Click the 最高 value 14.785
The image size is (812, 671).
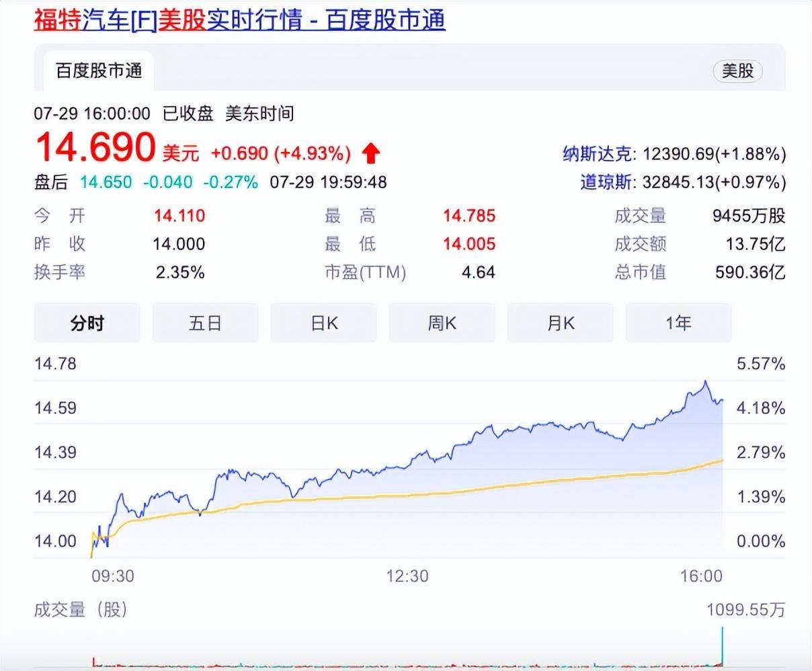[x=469, y=216]
